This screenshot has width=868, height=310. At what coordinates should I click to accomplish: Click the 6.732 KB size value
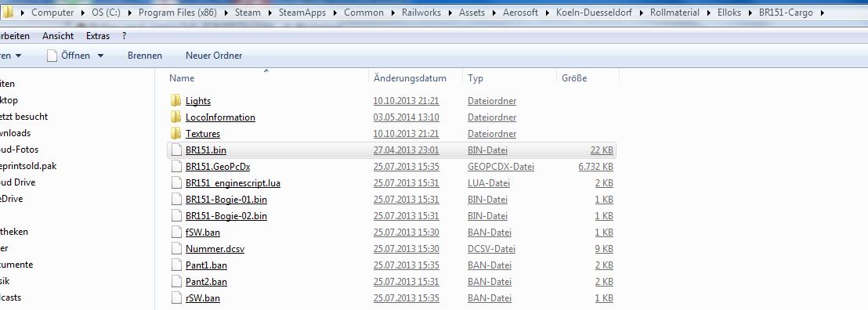595,167
